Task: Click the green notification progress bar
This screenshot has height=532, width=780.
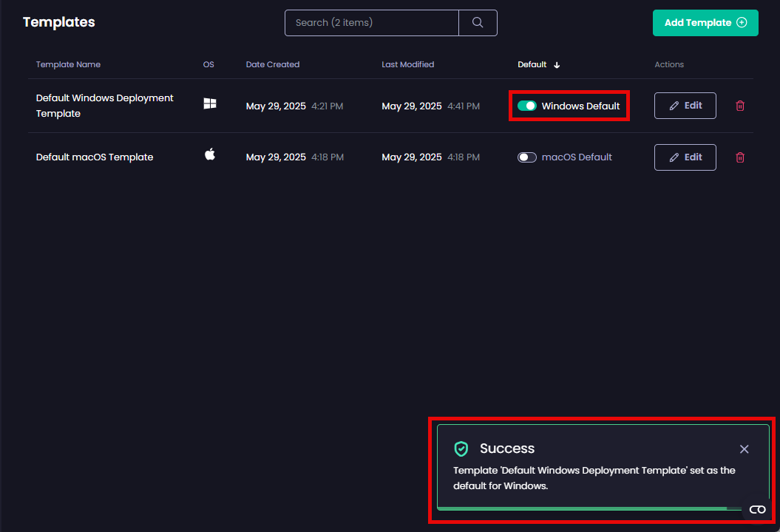Action: tap(582, 508)
